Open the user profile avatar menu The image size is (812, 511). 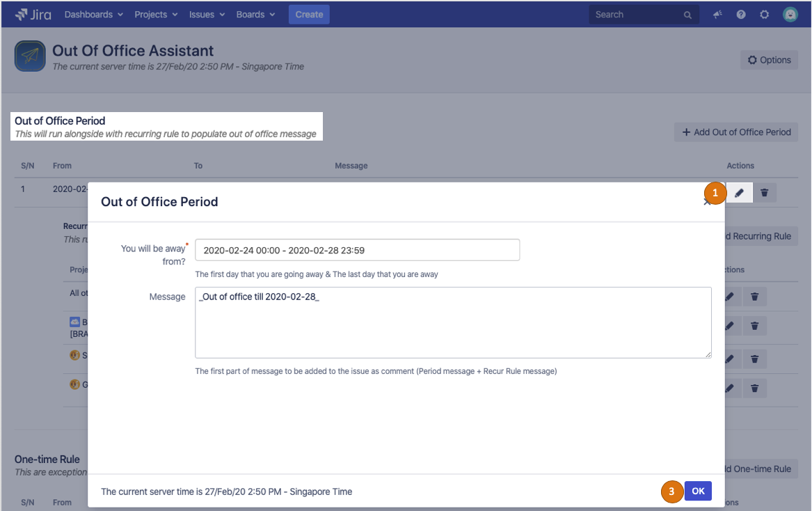click(x=790, y=15)
